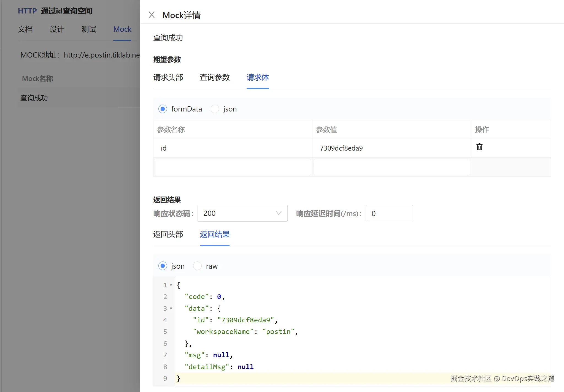Switch to the 查询参数 tab
This screenshot has height=392, width=564.
click(x=215, y=77)
